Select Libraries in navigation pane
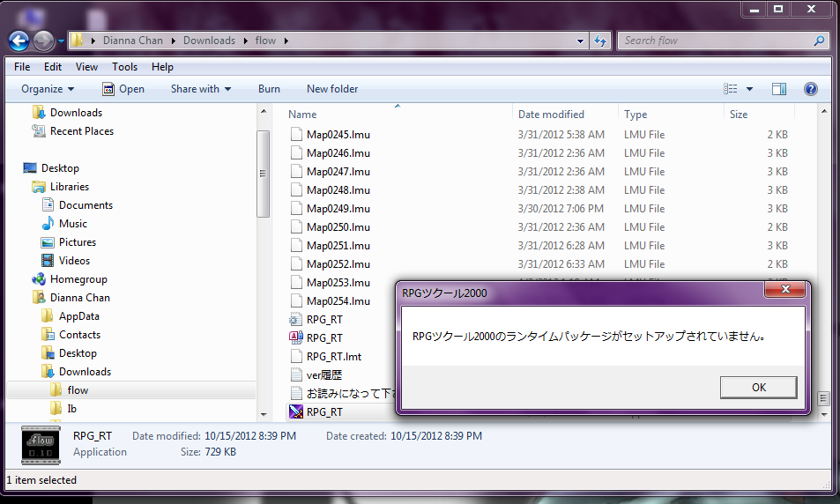Image resolution: width=840 pixels, height=504 pixels. click(69, 187)
